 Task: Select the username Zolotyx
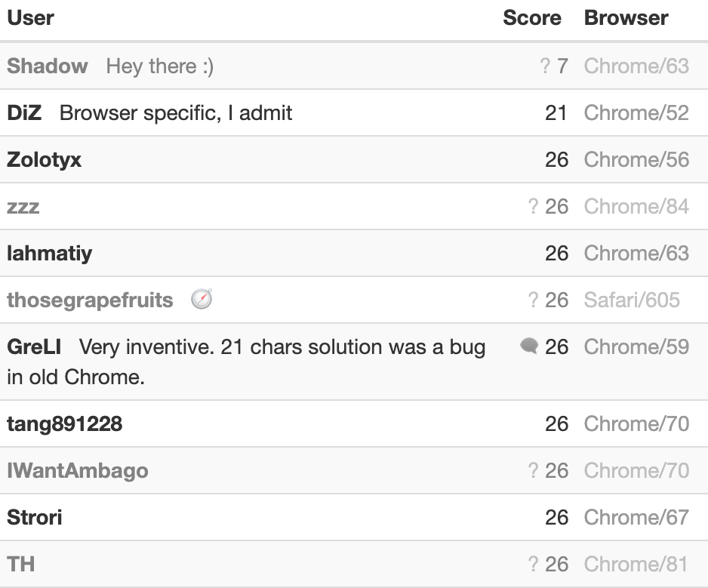[x=45, y=160]
